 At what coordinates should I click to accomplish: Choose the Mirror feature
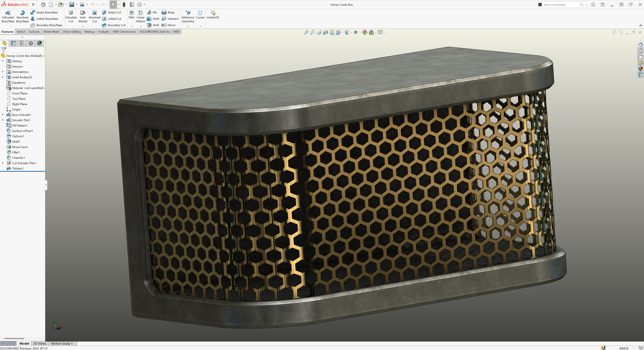(168, 25)
